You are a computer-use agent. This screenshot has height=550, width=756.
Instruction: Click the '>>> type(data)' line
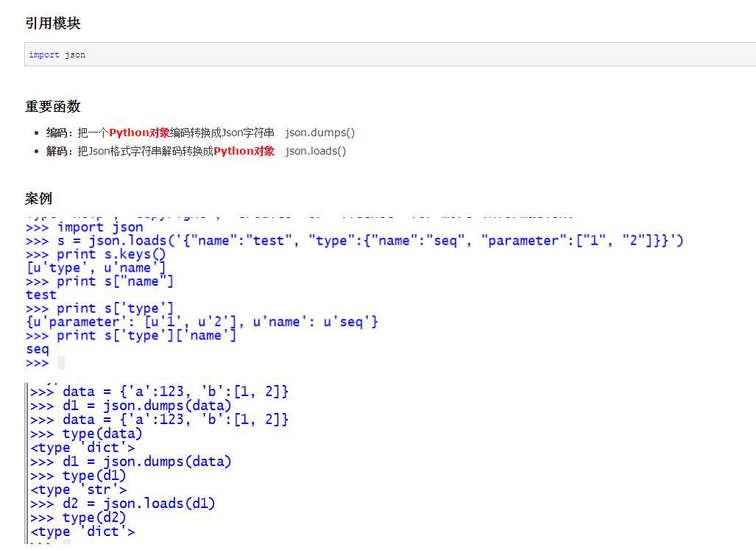[x=86, y=434]
